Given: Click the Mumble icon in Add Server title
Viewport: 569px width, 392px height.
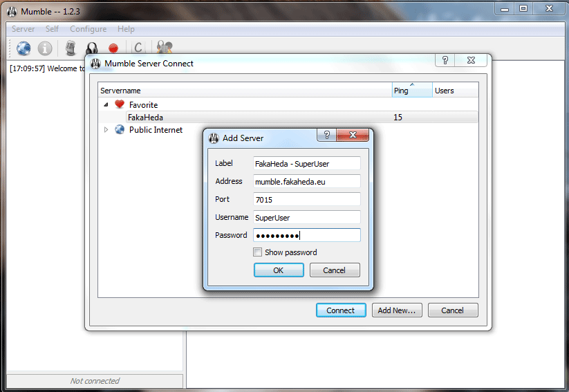Looking at the screenshot, I should click(214, 138).
